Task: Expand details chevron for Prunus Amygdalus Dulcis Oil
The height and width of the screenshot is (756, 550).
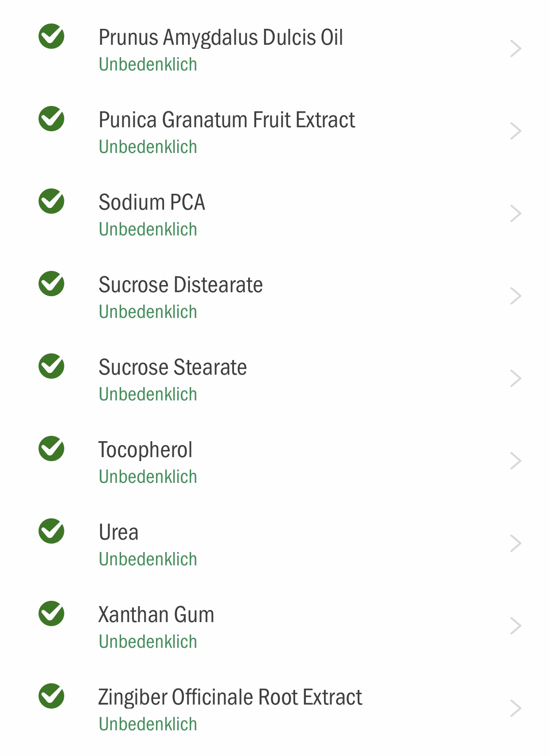Action: click(x=515, y=49)
